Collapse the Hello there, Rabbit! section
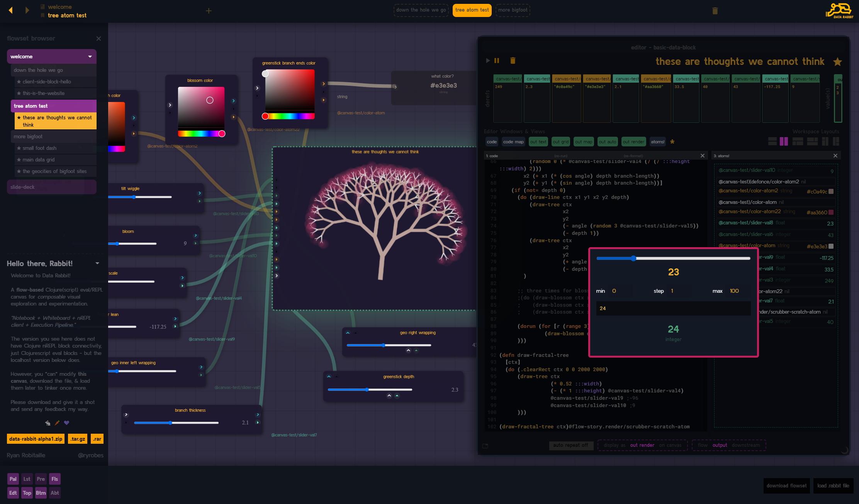 [x=97, y=263]
